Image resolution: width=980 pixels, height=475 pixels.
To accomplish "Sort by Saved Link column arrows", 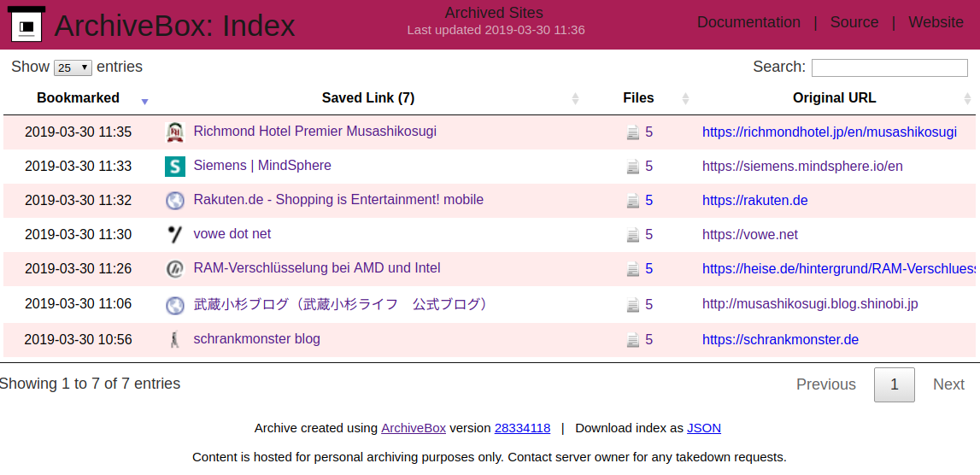I will click(x=576, y=98).
